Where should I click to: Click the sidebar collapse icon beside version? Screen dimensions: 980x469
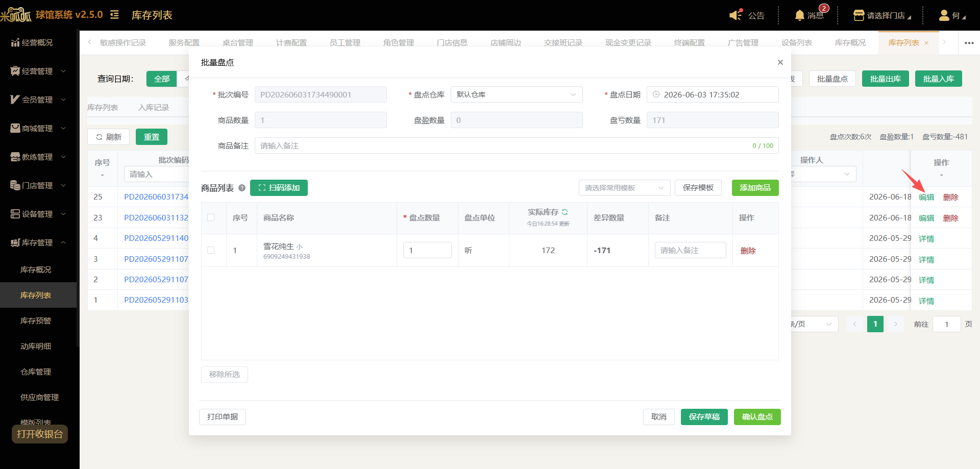(114, 15)
